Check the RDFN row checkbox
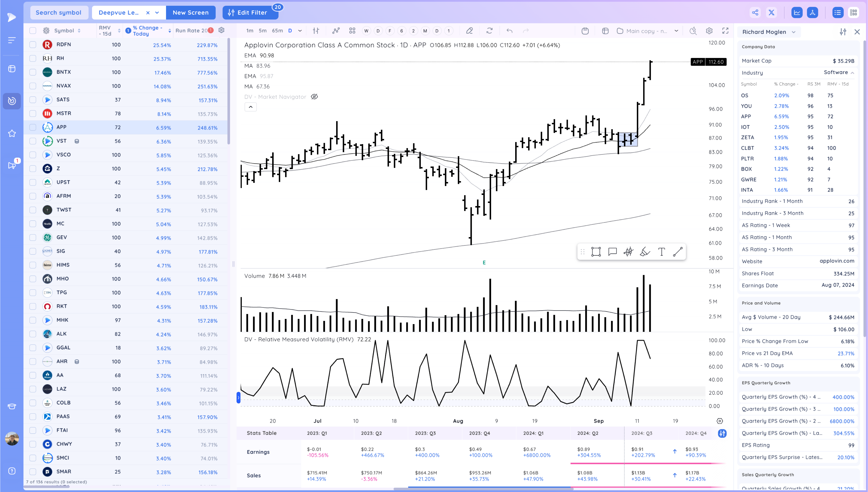868x492 pixels. [x=33, y=45]
